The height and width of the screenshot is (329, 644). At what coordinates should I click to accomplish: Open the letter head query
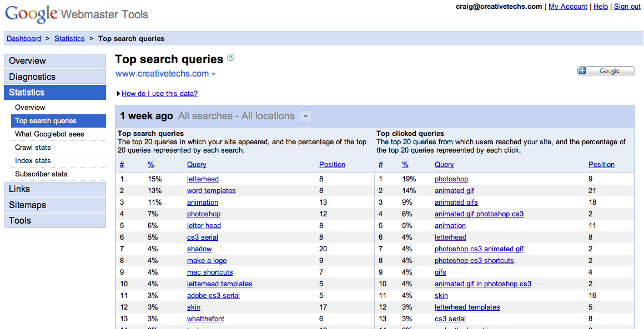(x=204, y=226)
